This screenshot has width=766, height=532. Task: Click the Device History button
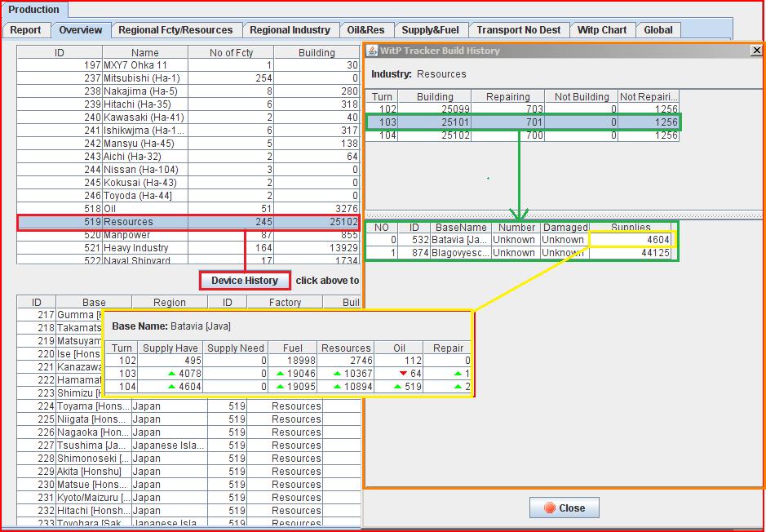(245, 281)
